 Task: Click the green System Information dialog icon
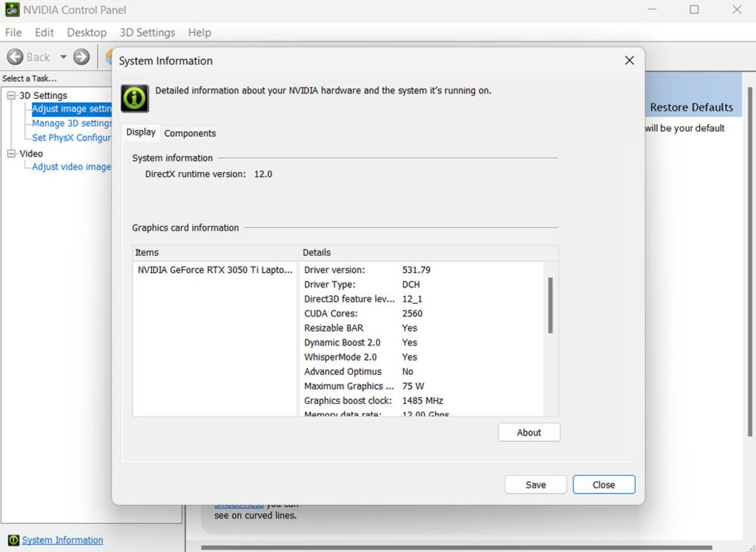click(x=135, y=98)
